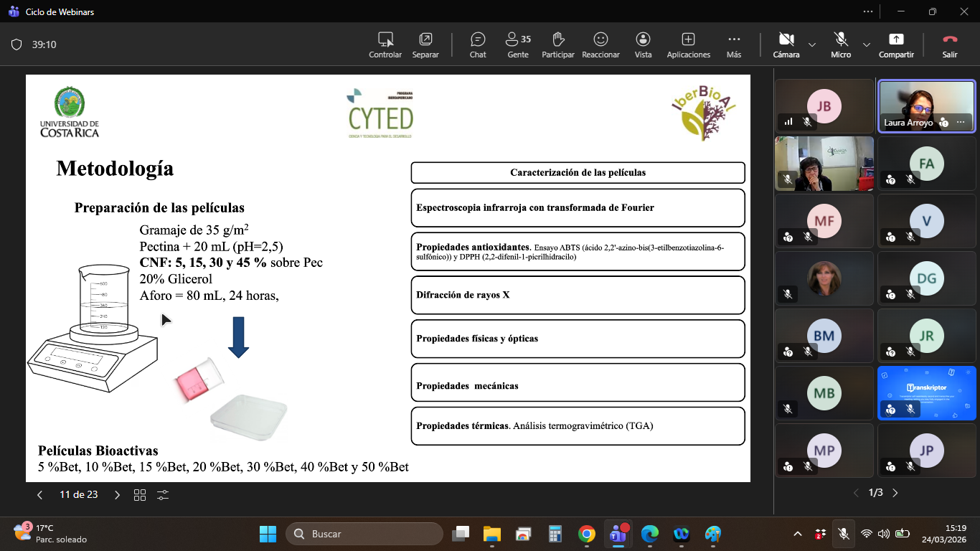Raise hand with Participar button

pos(557,44)
